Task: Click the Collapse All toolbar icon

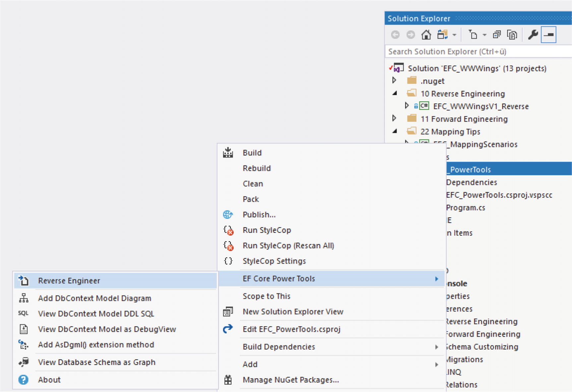Action: click(496, 35)
